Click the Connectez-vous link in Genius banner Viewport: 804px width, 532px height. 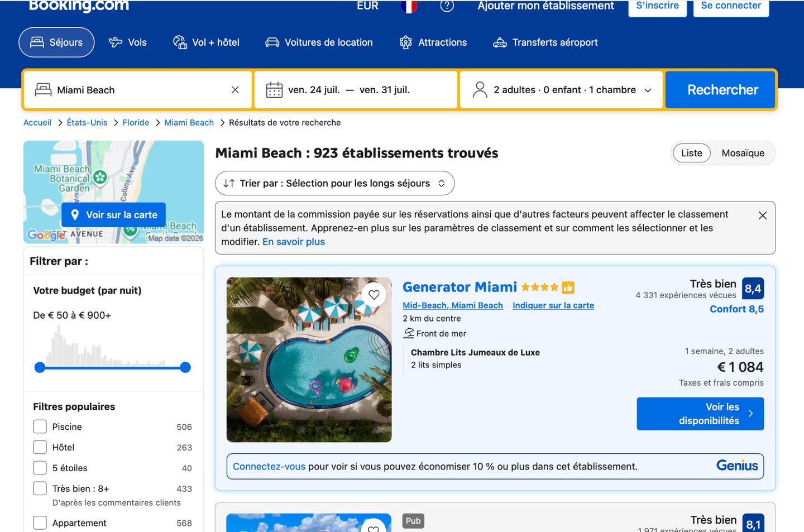coord(269,467)
